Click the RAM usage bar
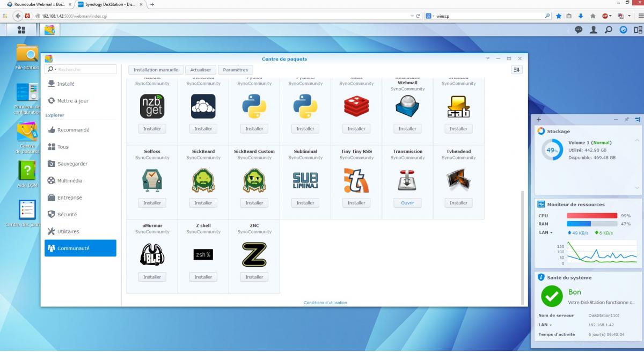The height and width of the screenshot is (352, 644). 592,224
